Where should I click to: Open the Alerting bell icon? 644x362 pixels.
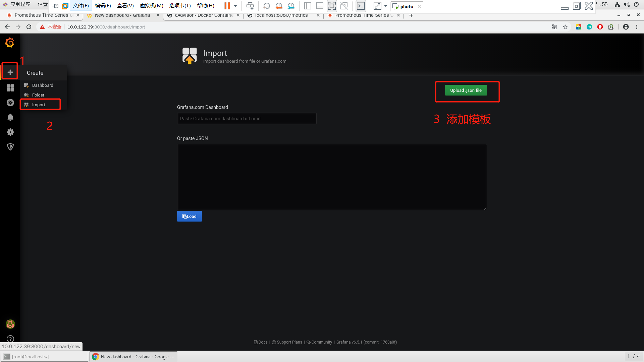[10, 117]
